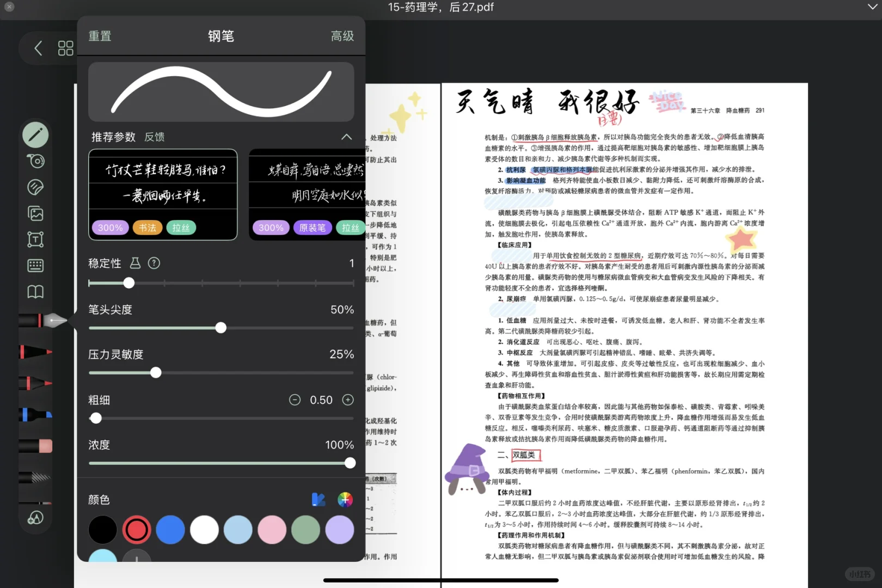This screenshot has width=882, height=588.
Task: Select the pen drawing mode icon
Action: 35,135
